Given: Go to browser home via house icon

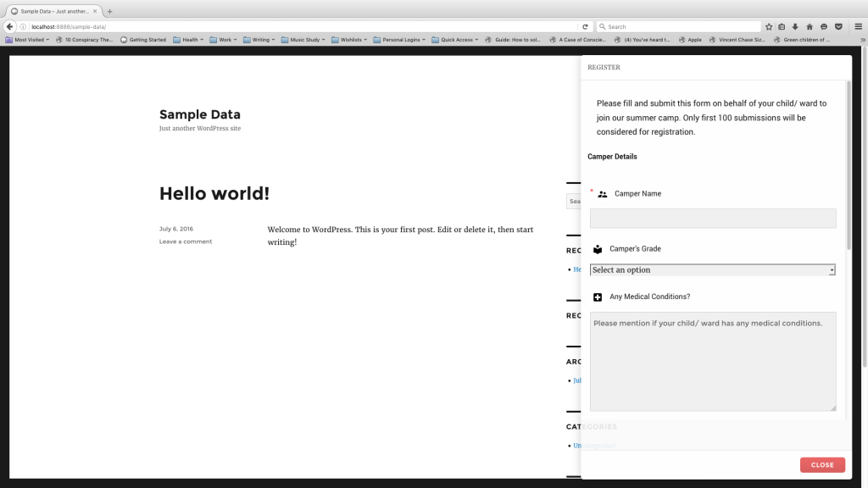Looking at the screenshot, I should tap(810, 26).
